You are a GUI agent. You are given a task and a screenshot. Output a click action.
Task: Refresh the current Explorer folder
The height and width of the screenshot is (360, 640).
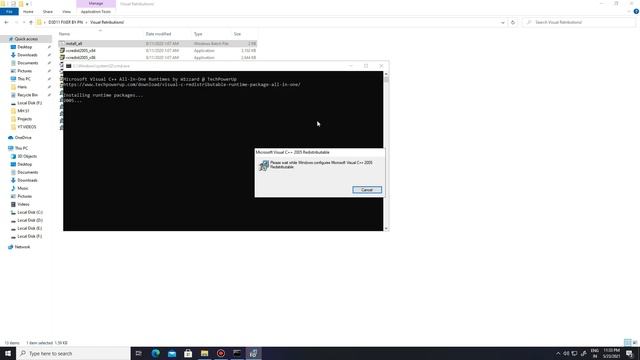[513, 22]
